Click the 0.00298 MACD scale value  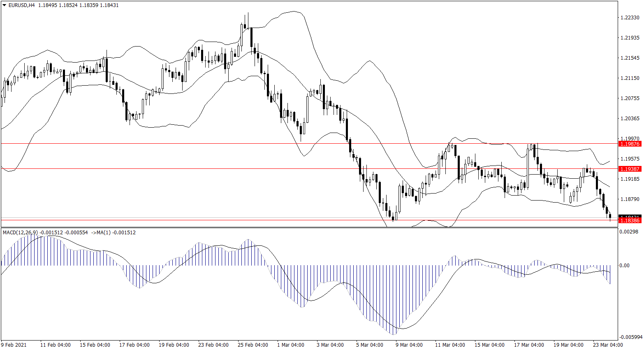pyautogui.click(x=629, y=232)
